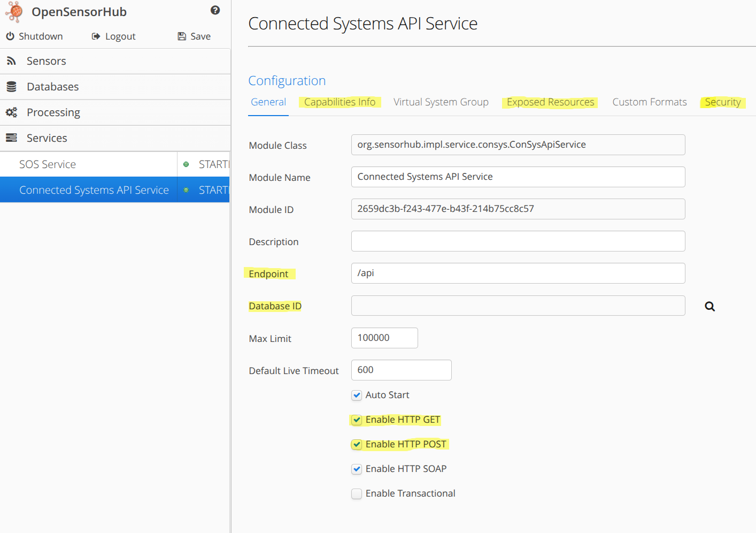Switch to the Security tab
The image size is (756, 533).
tap(723, 102)
